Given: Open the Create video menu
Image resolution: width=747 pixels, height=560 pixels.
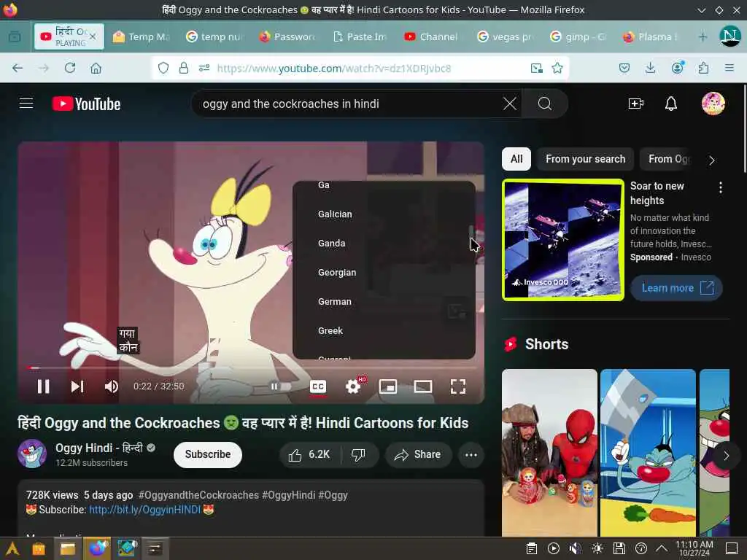Looking at the screenshot, I should coord(636,104).
